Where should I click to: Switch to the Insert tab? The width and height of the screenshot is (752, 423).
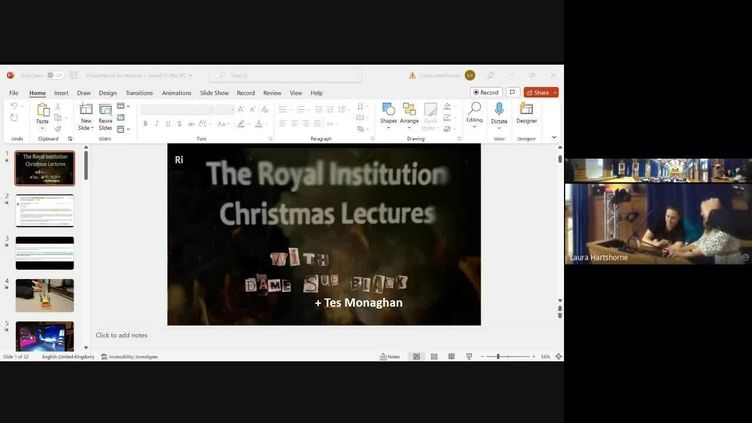tap(61, 93)
